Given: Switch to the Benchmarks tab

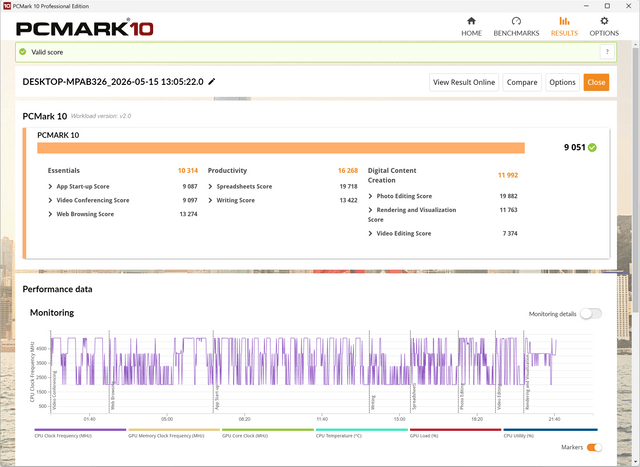Looking at the screenshot, I should pos(516,27).
